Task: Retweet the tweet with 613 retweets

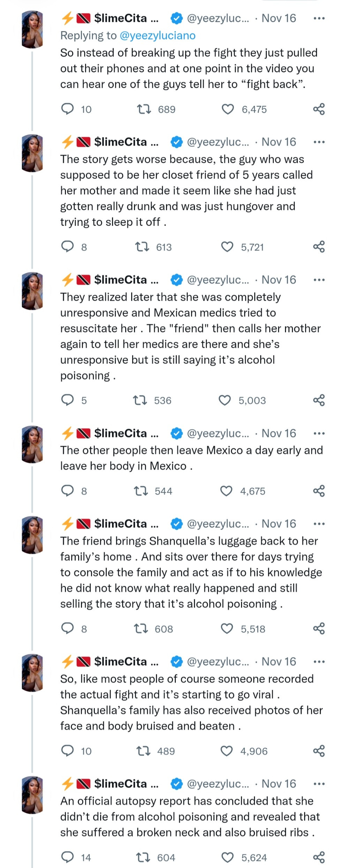Action: point(142,247)
